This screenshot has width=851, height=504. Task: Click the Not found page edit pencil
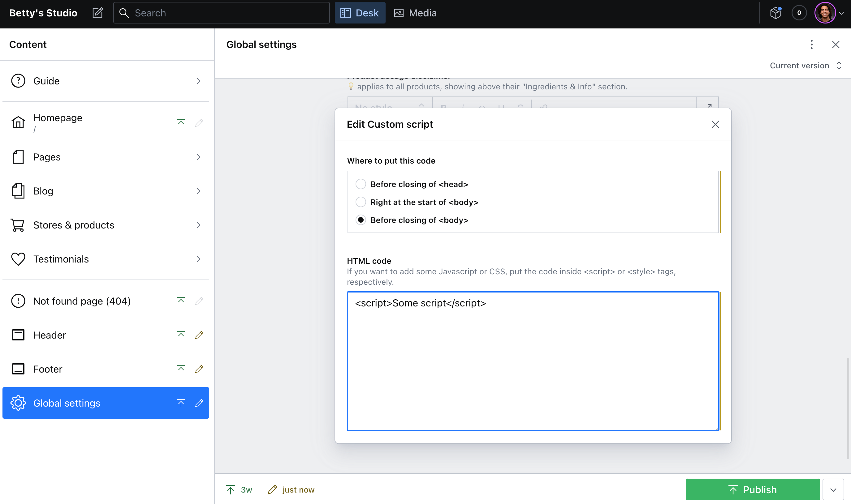199,301
